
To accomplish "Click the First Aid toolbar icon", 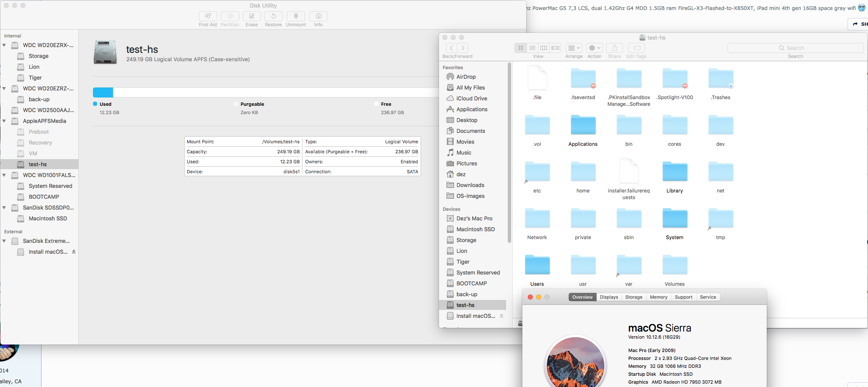I will point(208,16).
